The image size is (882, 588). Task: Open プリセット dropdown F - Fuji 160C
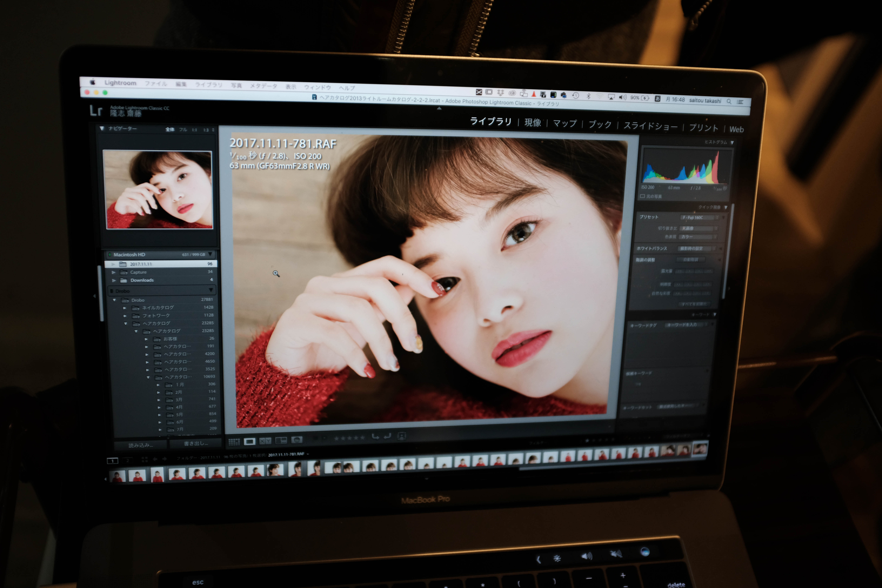[x=700, y=218]
